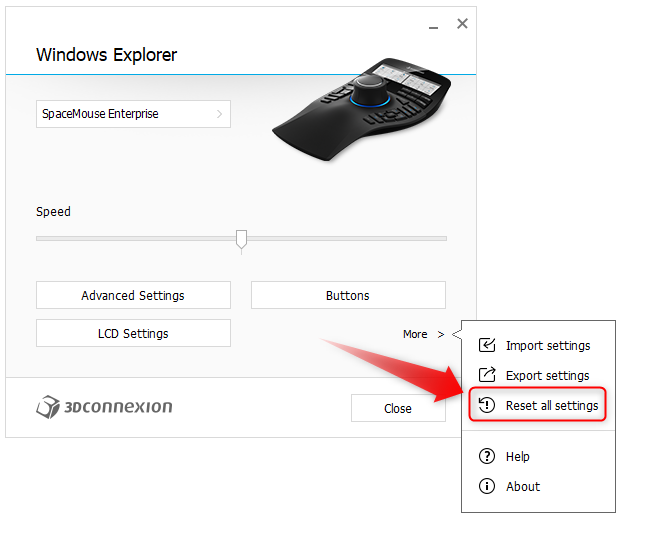Click the Speed slider handle
653x537 pixels.
coord(242,240)
